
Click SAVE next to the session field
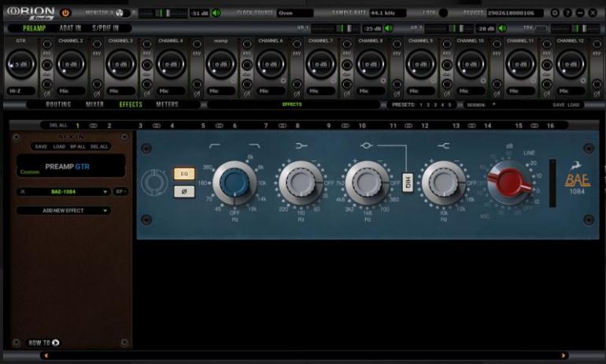coord(558,105)
